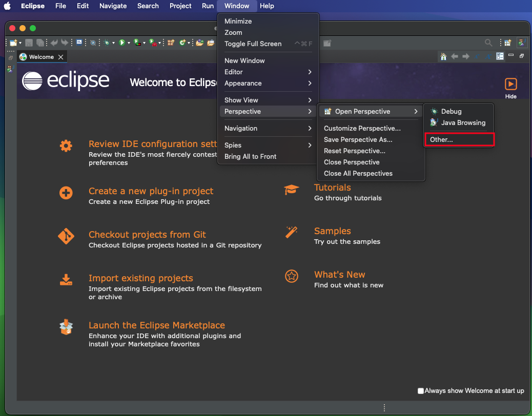Click the Git icon beside Checkout projects
Viewport: 532px width, 416px height.
[66, 236]
